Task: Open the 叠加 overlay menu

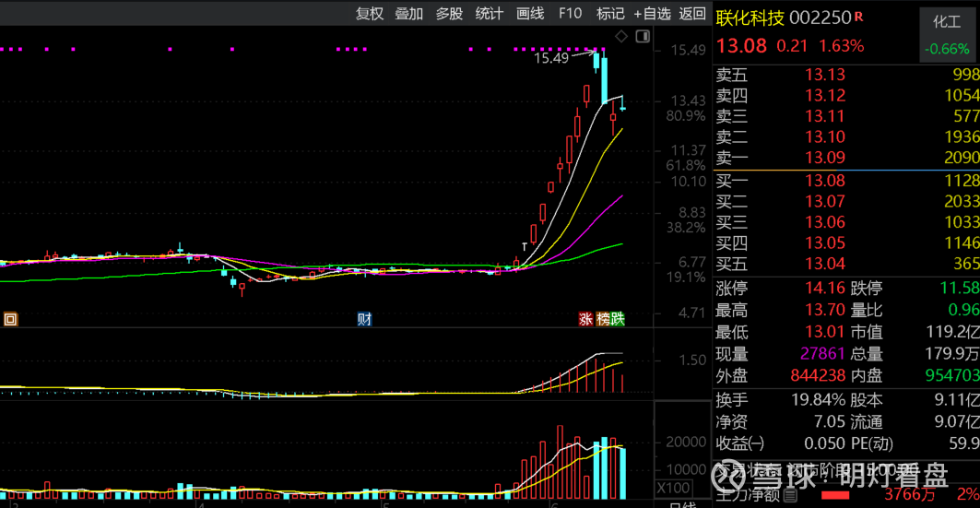Action: [x=408, y=13]
